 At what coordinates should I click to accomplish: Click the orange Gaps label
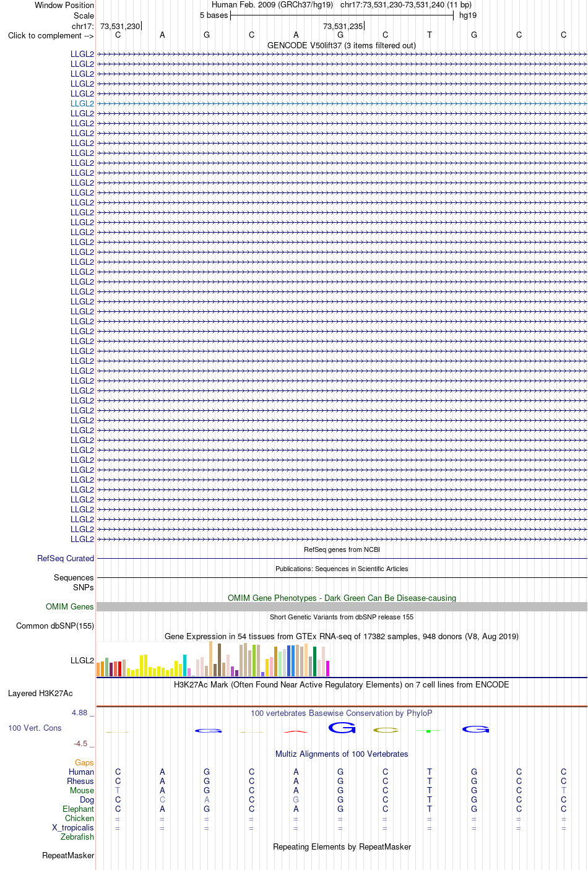(x=84, y=762)
